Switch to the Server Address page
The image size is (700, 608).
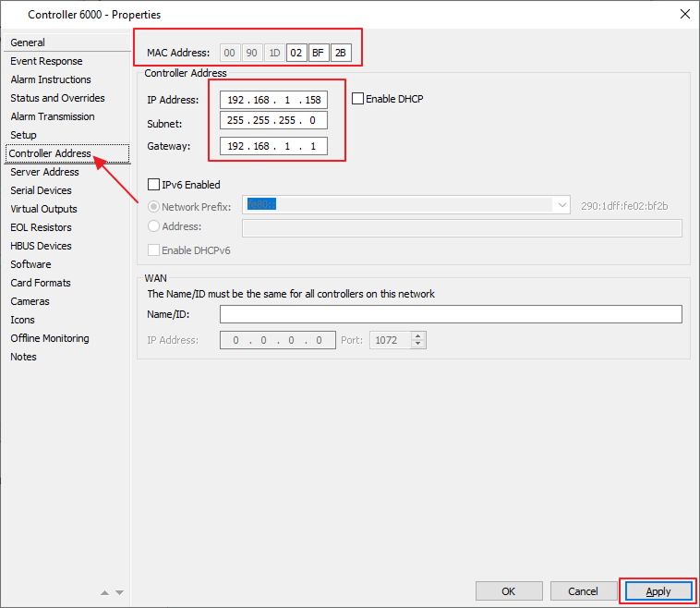coord(44,172)
